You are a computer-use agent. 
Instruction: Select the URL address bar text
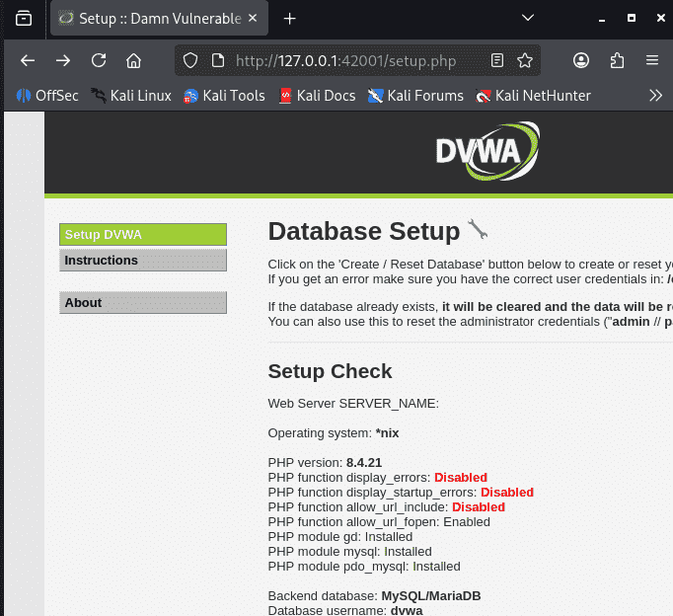click(x=345, y=60)
